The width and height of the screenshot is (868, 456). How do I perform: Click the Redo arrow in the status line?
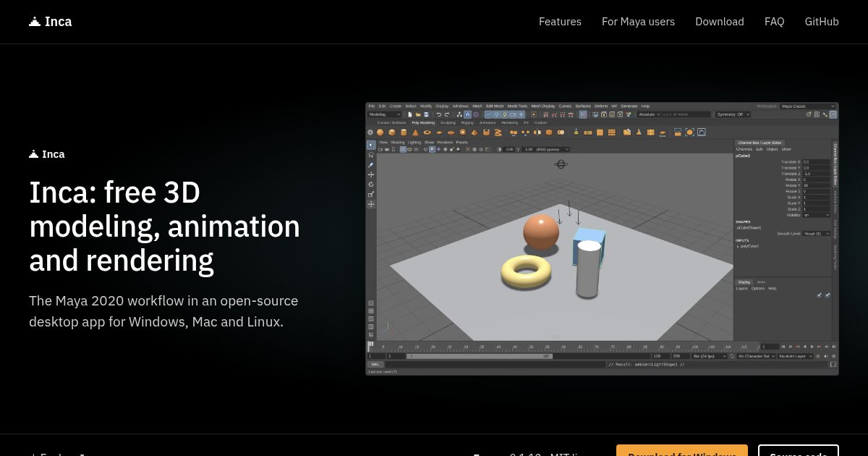click(447, 114)
